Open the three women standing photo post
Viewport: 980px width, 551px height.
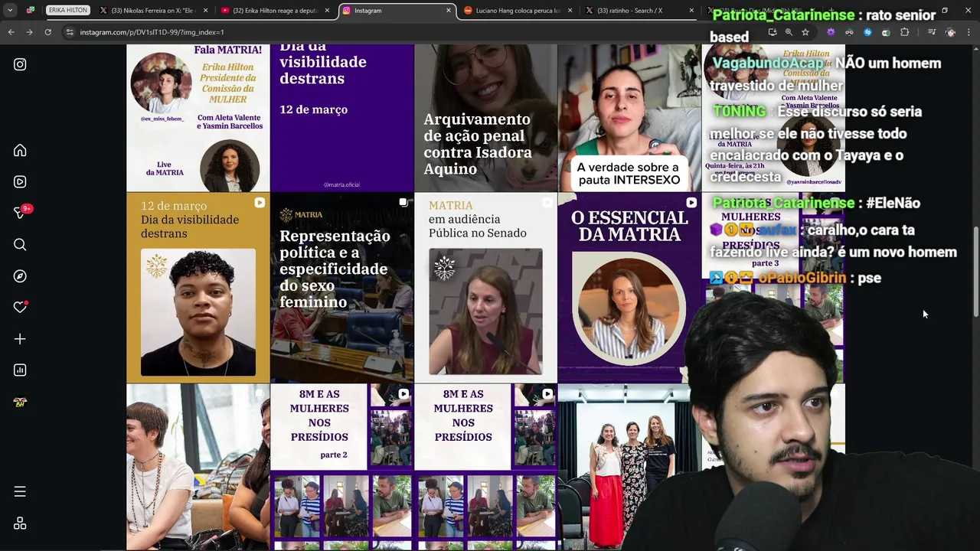point(629,467)
